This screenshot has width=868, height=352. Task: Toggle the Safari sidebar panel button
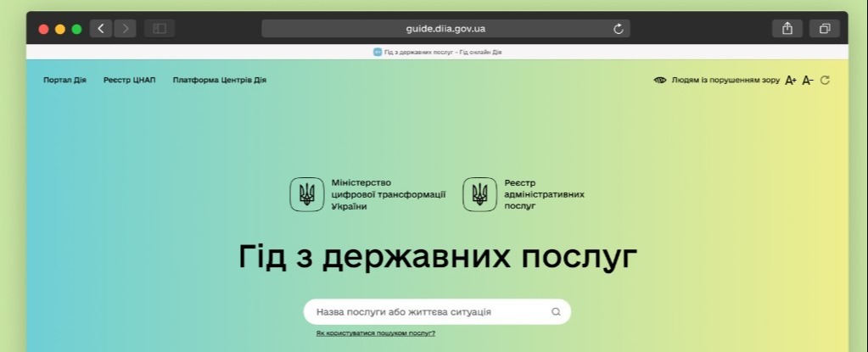pos(159,29)
